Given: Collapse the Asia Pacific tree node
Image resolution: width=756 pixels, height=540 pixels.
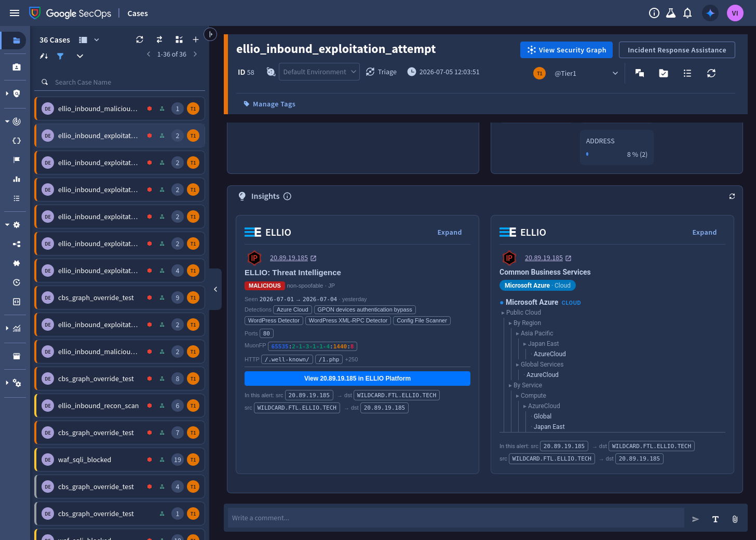Looking at the screenshot, I should [x=517, y=333].
